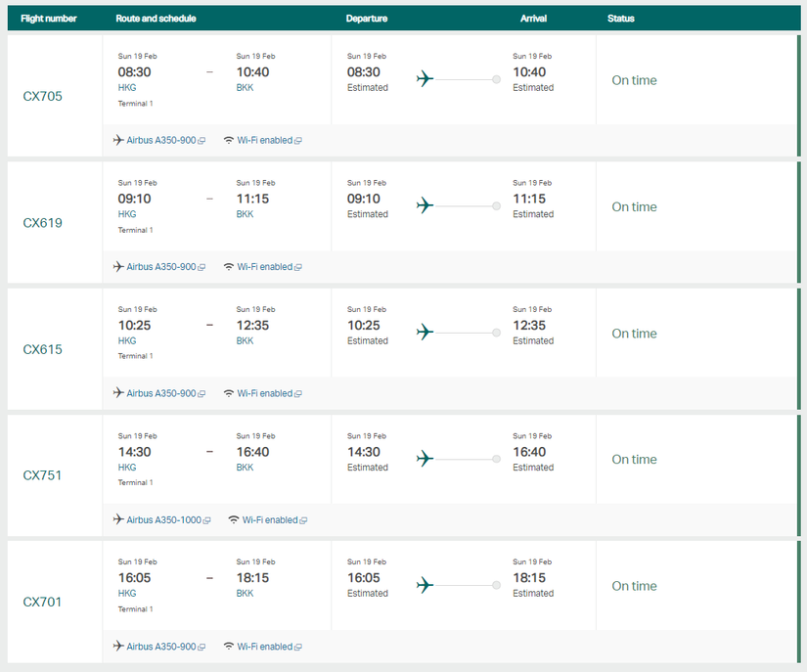The width and height of the screenshot is (807, 672).
Task: Click the Status column header
Action: click(621, 19)
